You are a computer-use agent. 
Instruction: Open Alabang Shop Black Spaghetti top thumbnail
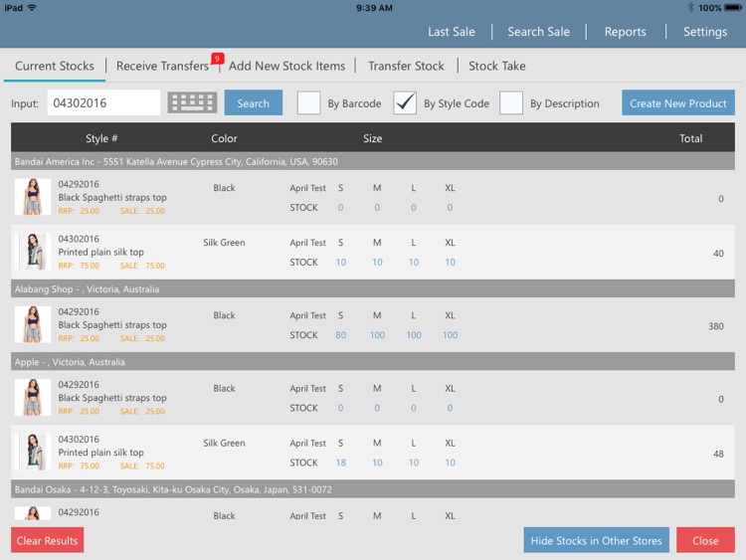tap(33, 324)
